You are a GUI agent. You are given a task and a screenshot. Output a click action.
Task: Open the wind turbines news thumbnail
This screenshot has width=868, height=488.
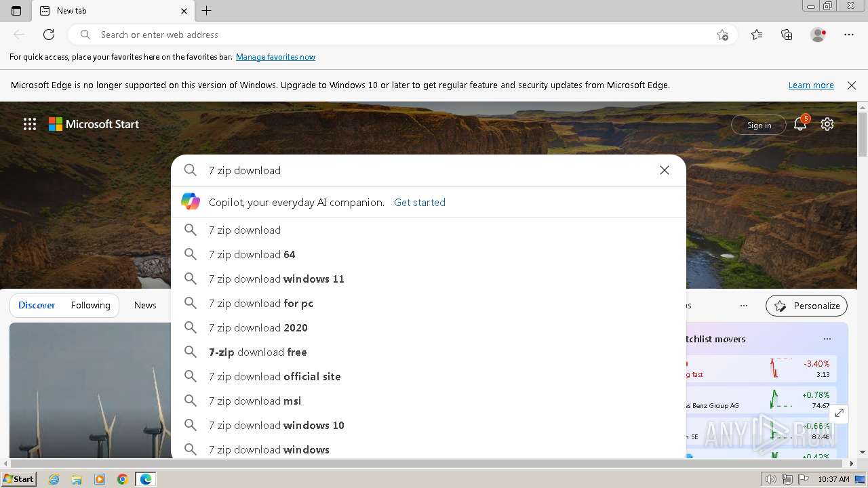90,390
